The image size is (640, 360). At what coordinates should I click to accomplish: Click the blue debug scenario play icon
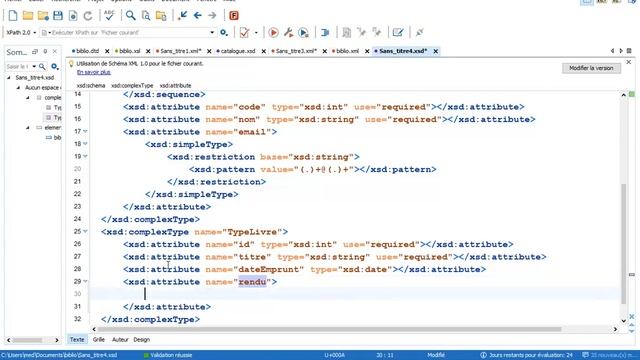pyautogui.click(x=303, y=32)
